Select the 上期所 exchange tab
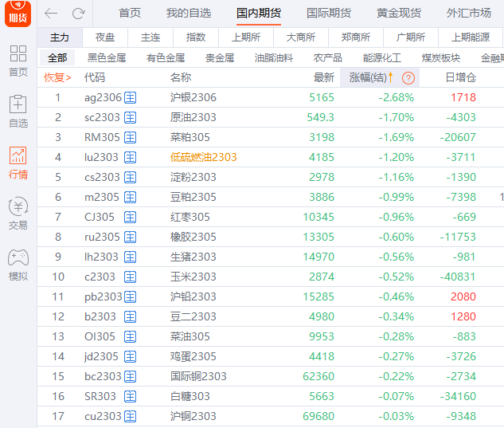Viewport: 504px width, 428px height. pos(245,37)
